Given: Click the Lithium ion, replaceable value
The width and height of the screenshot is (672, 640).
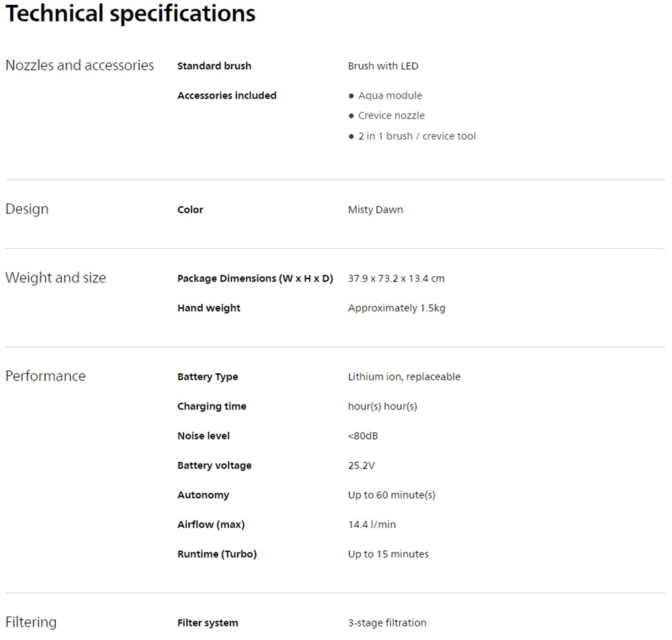Looking at the screenshot, I should (x=404, y=376).
